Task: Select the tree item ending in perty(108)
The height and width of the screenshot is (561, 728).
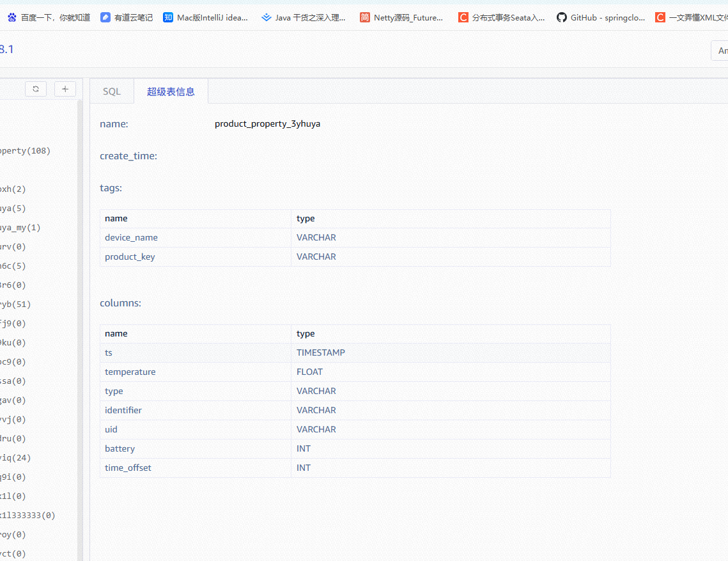Action: [x=24, y=151]
